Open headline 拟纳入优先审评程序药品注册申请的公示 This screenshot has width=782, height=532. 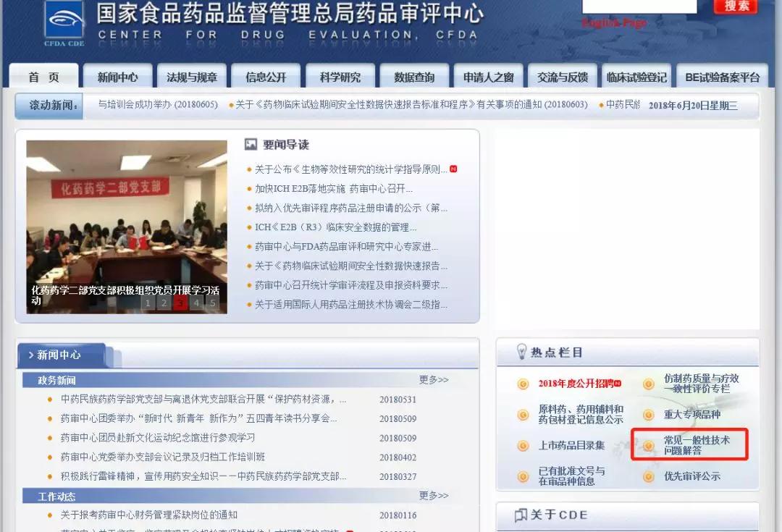pos(351,208)
